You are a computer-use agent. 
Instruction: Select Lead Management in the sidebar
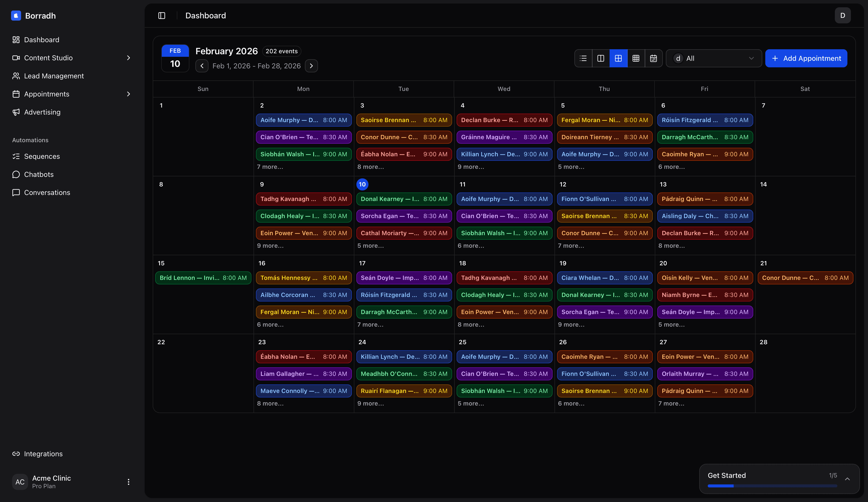(54, 75)
